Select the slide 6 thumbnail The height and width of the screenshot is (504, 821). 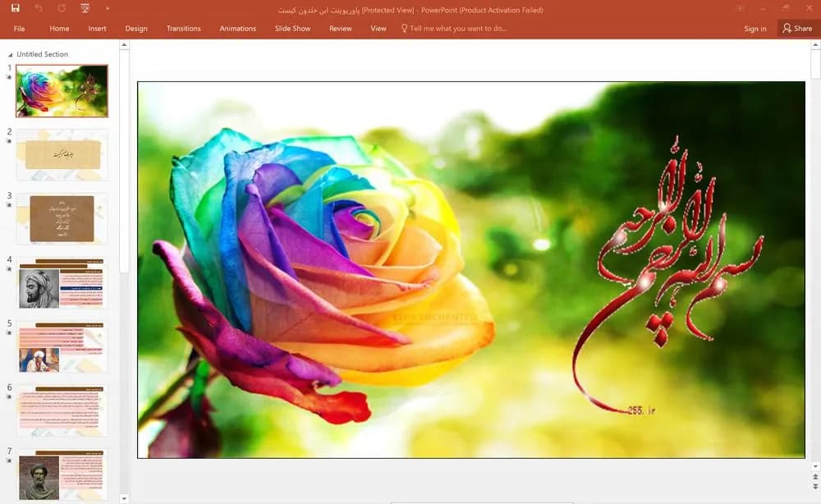coord(62,410)
